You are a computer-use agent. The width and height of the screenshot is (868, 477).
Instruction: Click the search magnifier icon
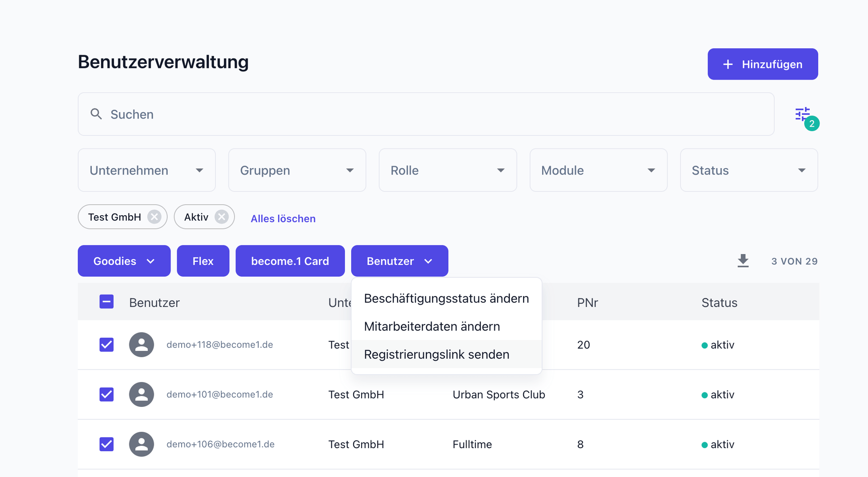(x=96, y=114)
